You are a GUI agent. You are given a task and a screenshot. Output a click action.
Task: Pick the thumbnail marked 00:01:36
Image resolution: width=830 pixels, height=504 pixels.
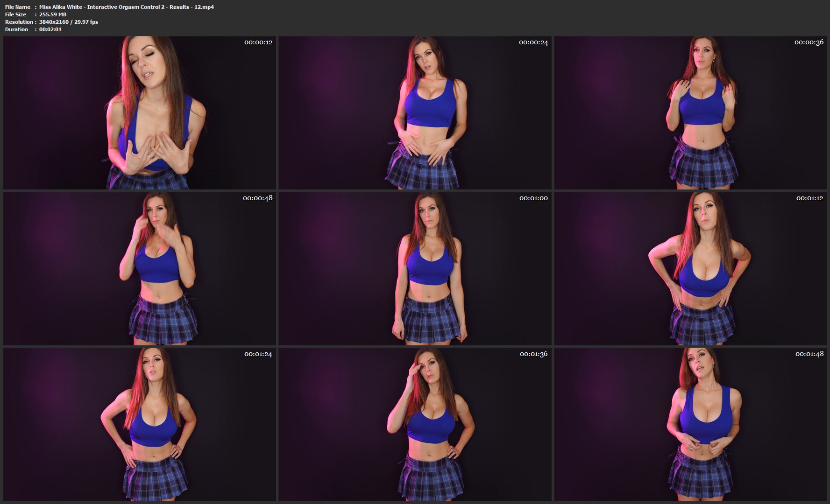pos(415,424)
